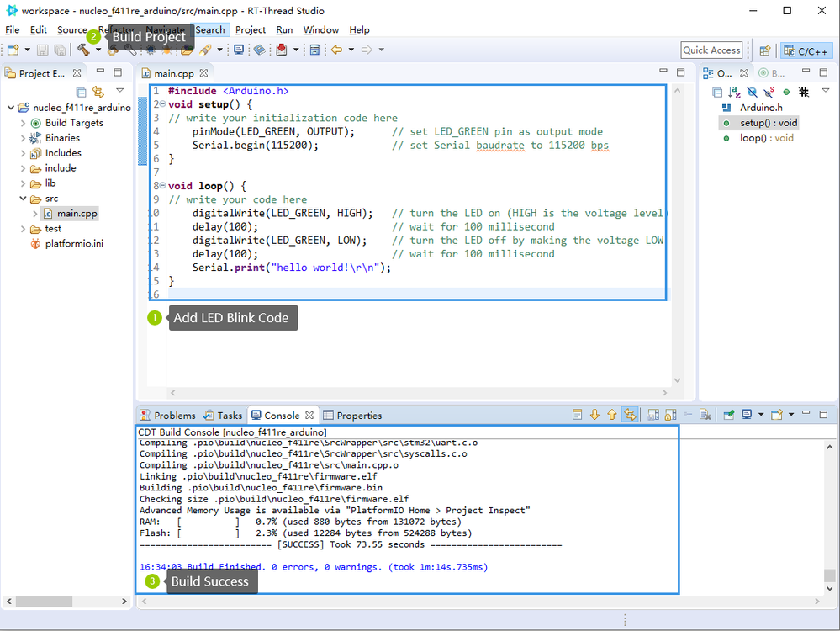This screenshot has width=840, height=631.
Task: Open the terminal monitor icon in toolbar
Action: pos(239,50)
